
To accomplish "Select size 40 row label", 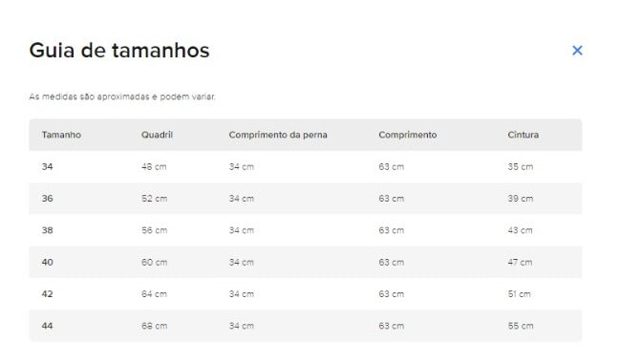I will [x=48, y=262].
